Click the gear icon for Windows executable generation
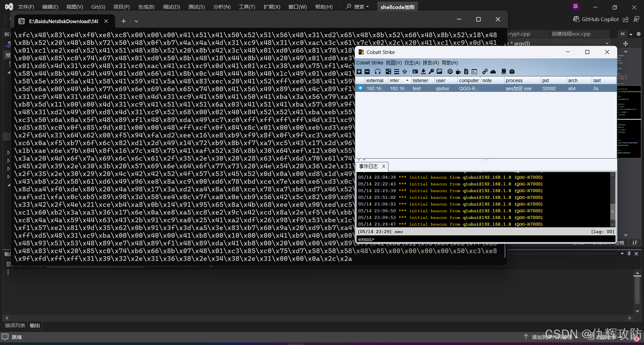644x345 pixels. pos(450,71)
